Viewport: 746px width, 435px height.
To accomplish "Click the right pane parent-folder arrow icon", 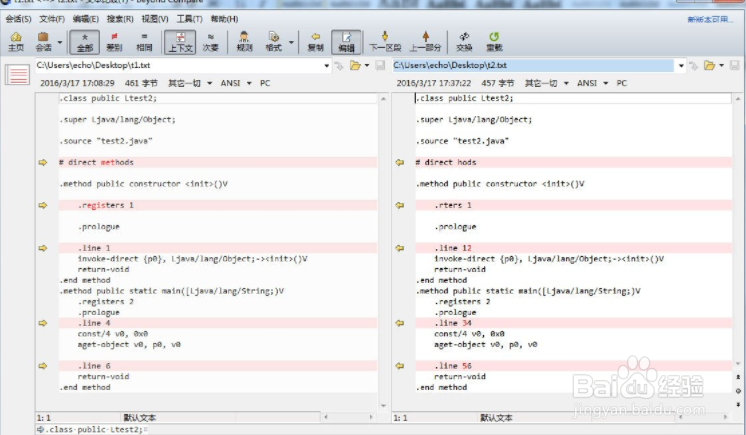I will (x=693, y=66).
